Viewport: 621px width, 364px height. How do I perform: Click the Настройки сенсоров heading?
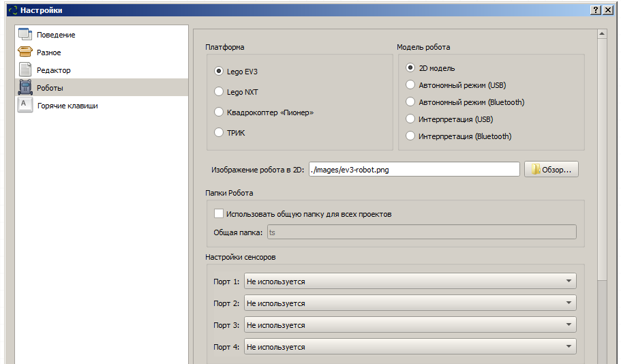click(241, 257)
